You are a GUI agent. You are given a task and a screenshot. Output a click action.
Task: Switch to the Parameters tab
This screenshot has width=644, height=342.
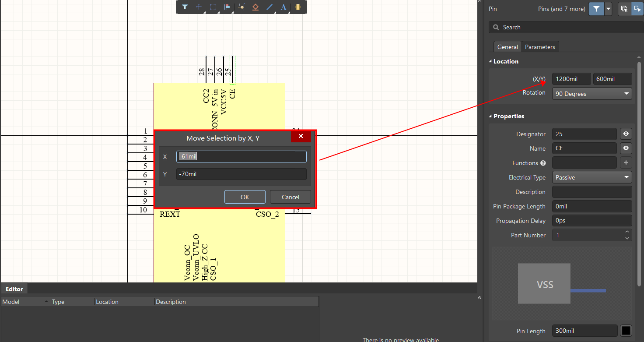point(540,47)
